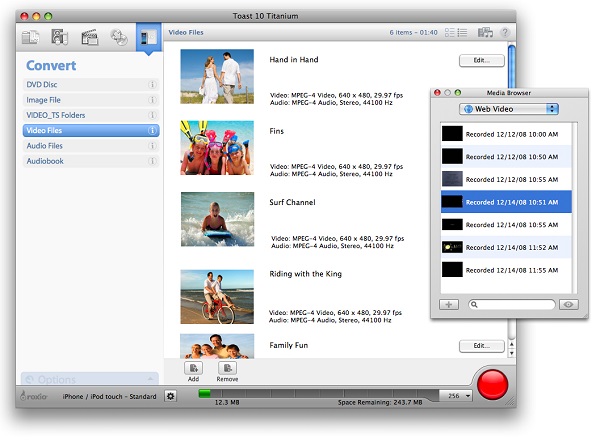Screen dimensions: 600x443
Task: Click Edit button for Hand in Hand
Action: pyautogui.click(x=480, y=61)
